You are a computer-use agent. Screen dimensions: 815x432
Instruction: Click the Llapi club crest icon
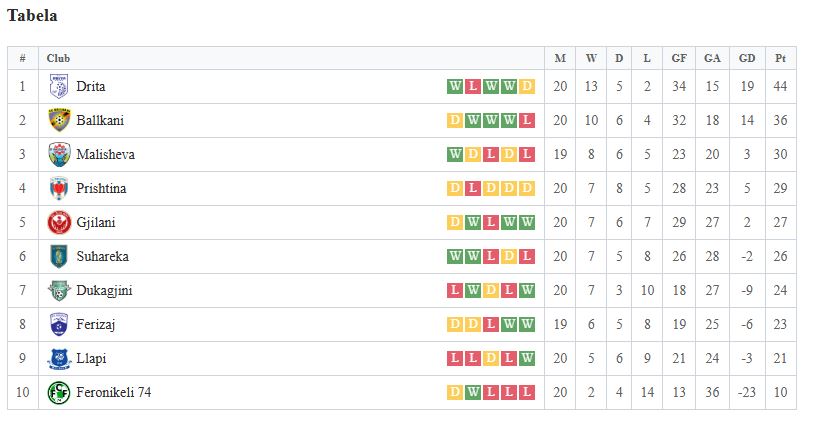pyautogui.click(x=59, y=359)
